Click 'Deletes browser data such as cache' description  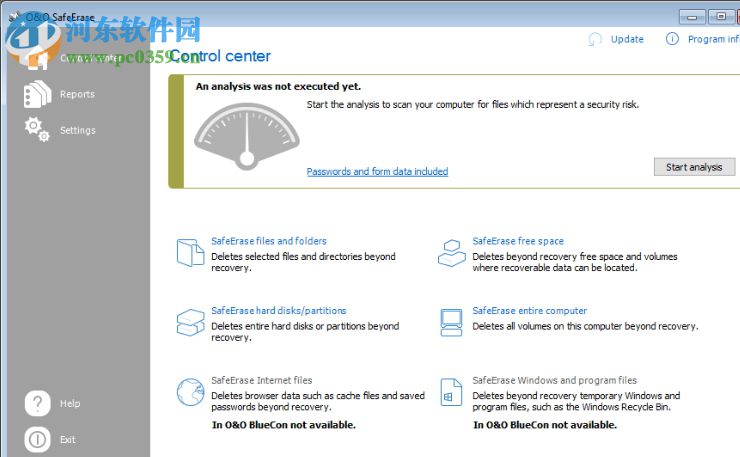(318, 401)
